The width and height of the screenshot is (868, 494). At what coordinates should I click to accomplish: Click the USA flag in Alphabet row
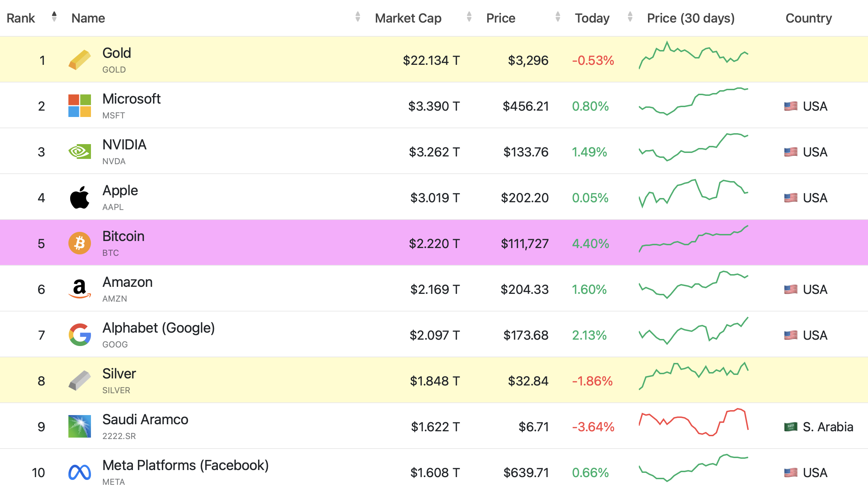tap(791, 335)
